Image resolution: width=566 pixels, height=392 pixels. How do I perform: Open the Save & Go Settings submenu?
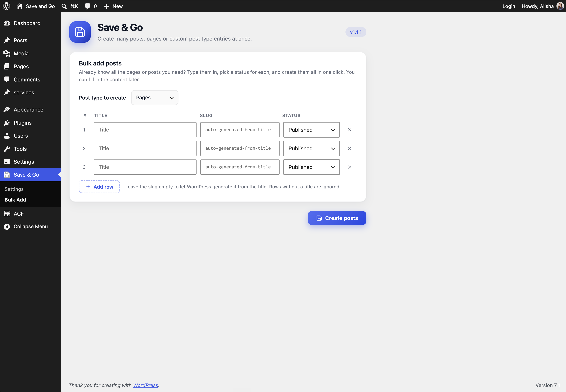point(14,189)
